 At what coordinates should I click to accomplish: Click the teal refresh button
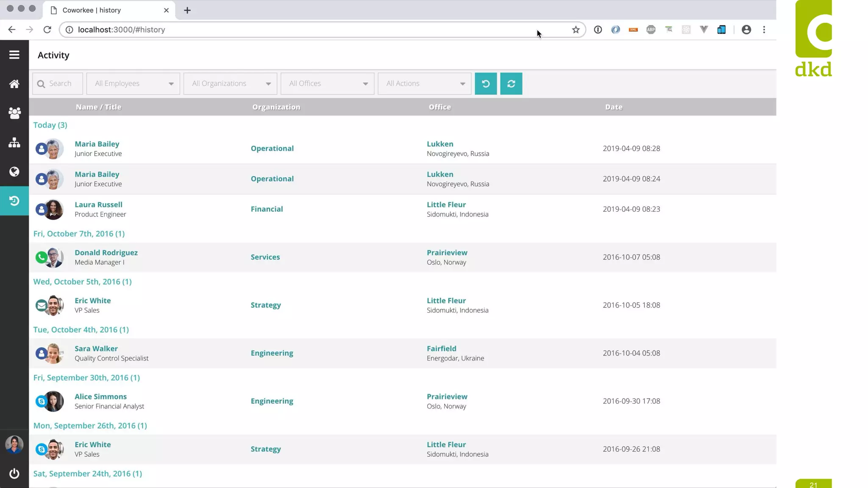(511, 83)
